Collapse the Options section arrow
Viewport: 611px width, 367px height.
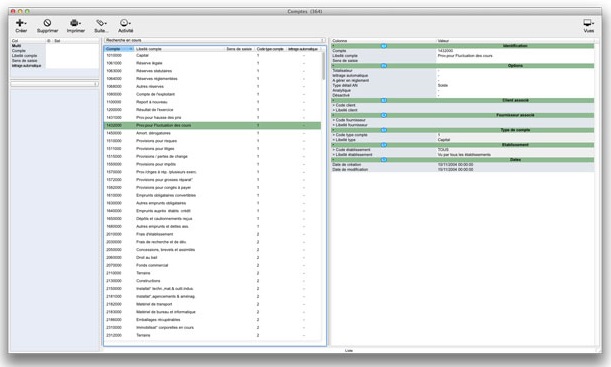334,66
